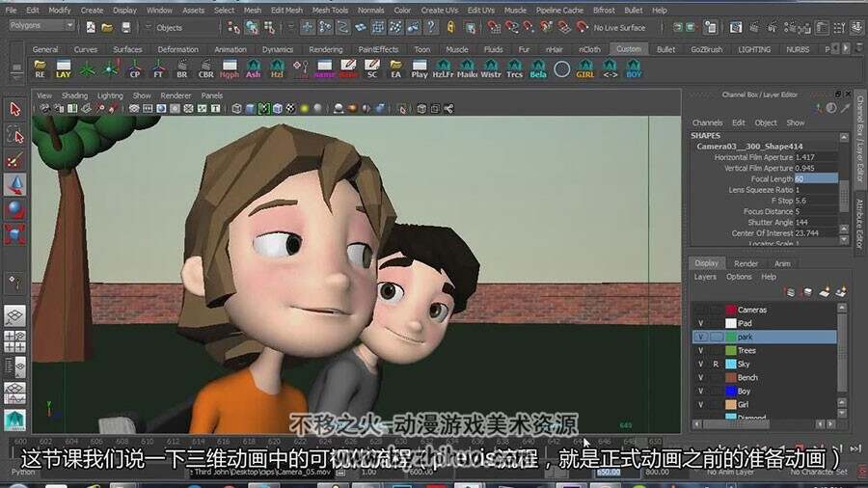Choose the sphere Rotate tool

click(x=14, y=209)
